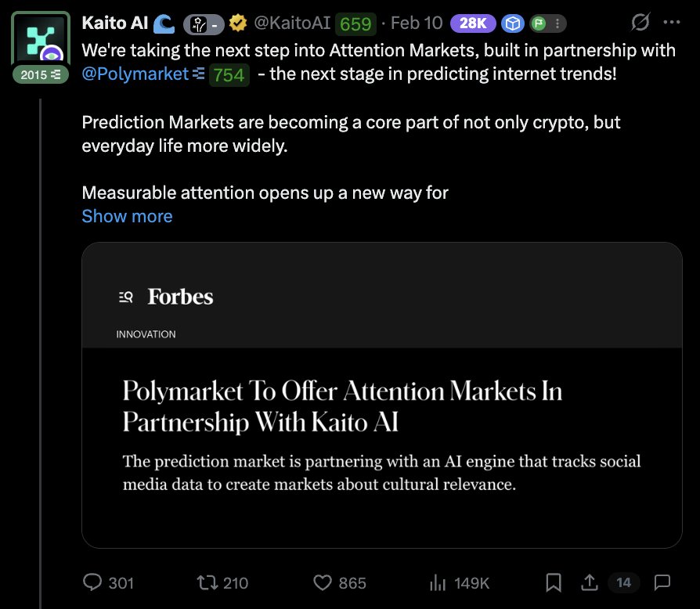
Task: Click the blue cube badge icon
Action: 513,23
